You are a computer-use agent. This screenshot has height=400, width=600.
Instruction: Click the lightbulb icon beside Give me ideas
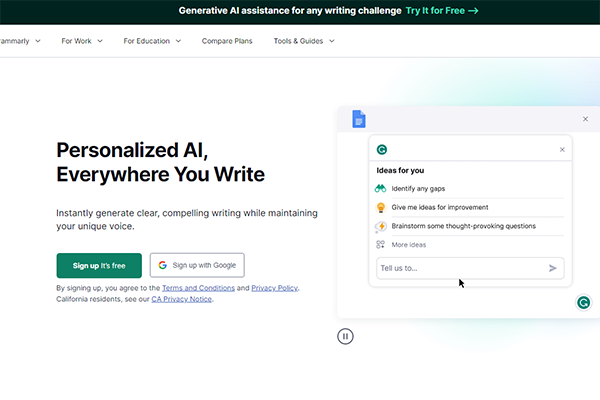tap(381, 207)
